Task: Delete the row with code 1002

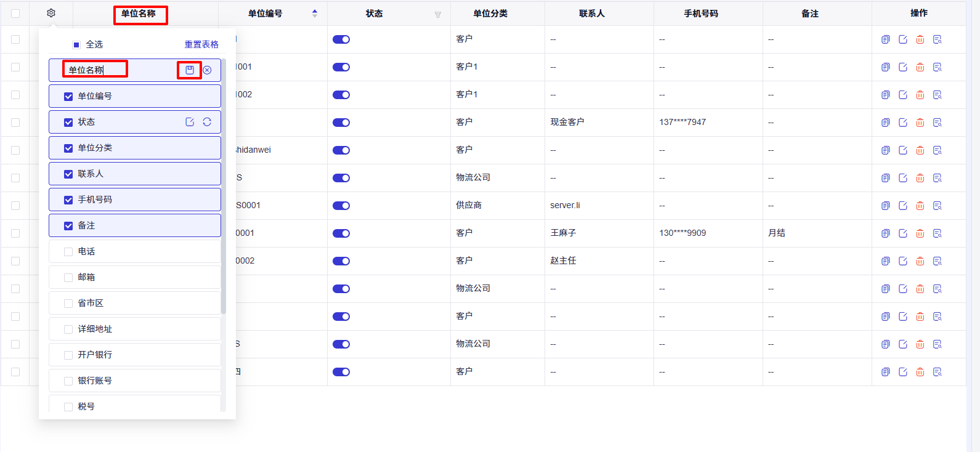Action: pyautogui.click(x=920, y=95)
